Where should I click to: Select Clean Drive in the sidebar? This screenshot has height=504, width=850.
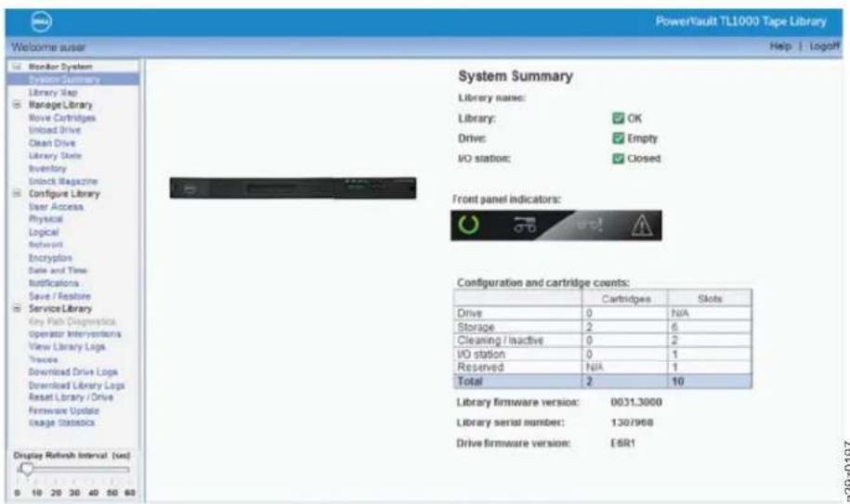coord(52,143)
